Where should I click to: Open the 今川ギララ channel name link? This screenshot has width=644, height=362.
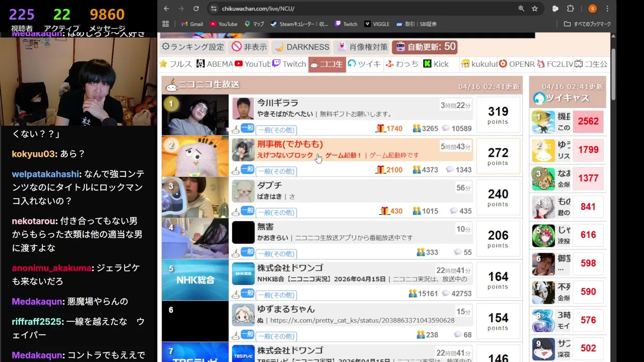pos(278,103)
